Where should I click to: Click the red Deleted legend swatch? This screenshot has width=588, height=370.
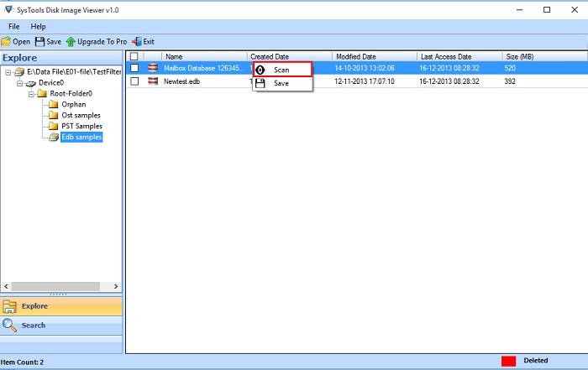click(x=508, y=361)
